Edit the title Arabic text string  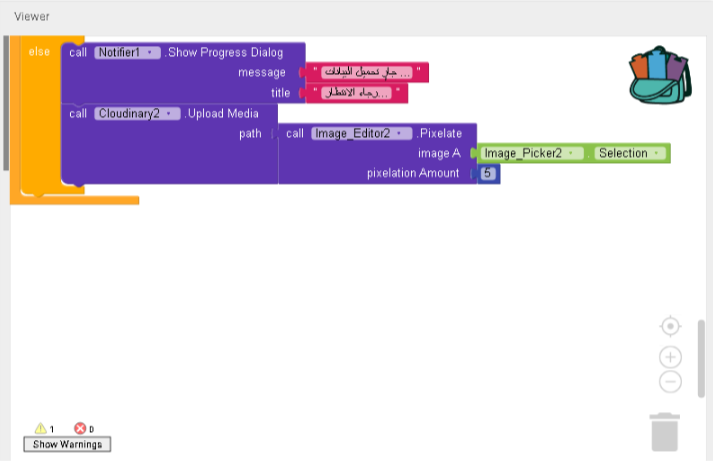pyautogui.click(x=356, y=93)
